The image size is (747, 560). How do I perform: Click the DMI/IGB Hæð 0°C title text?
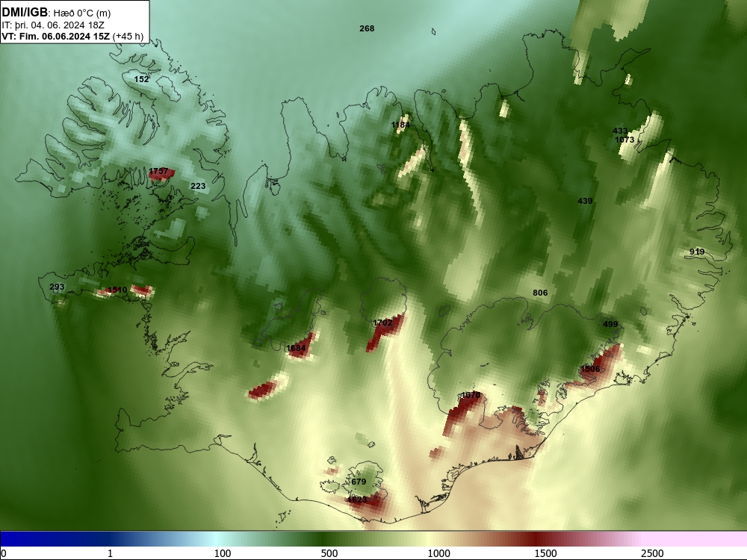tap(56, 13)
